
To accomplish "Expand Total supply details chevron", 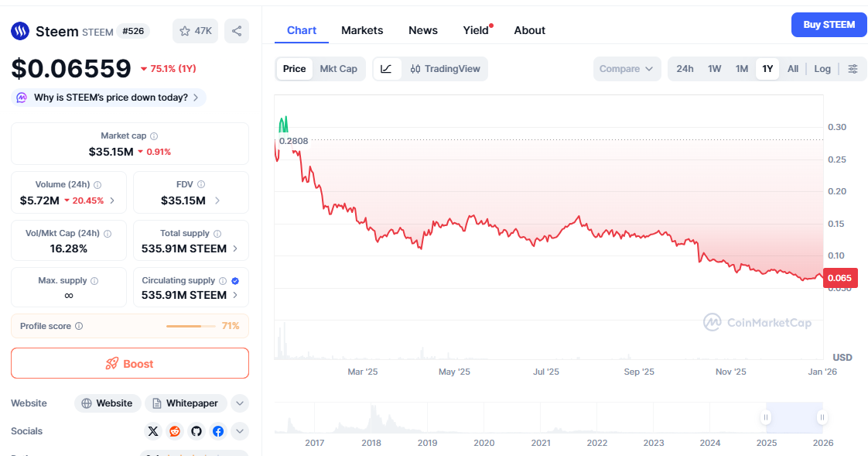I will [x=235, y=249].
